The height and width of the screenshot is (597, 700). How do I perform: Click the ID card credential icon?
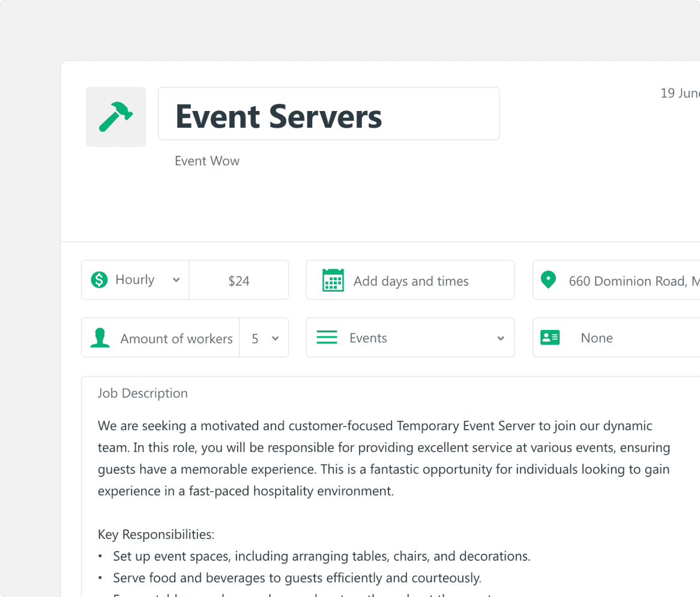[x=550, y=337]
